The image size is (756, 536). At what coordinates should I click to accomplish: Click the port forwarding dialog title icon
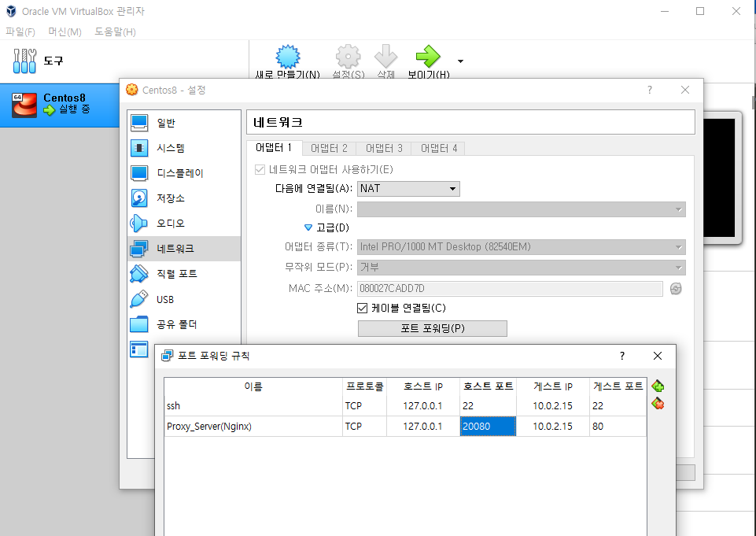[x=167, y=356]
